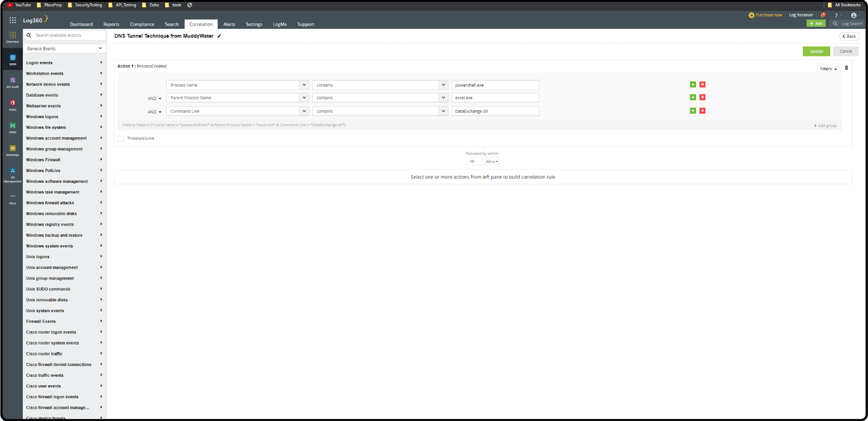
Task: Go to the Alerts tab
Action: pos(229,24)
